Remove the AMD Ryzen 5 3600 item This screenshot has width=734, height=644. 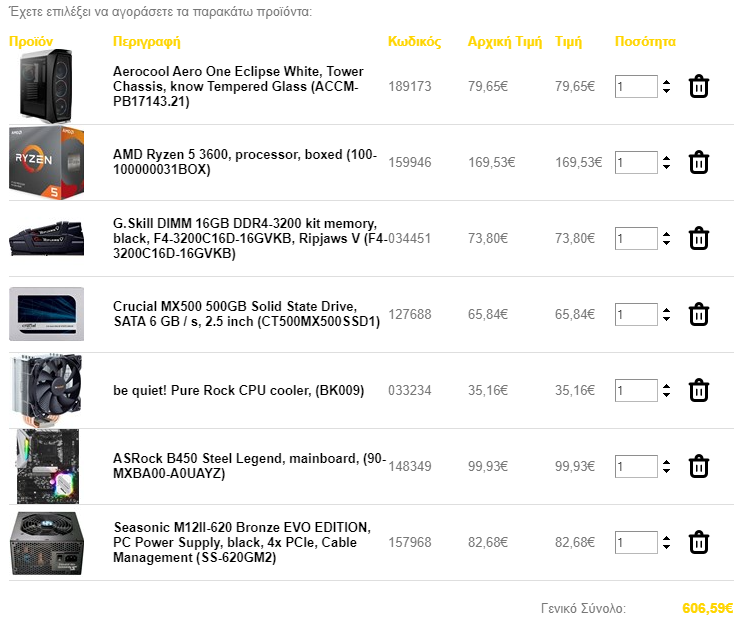[698, 162]
